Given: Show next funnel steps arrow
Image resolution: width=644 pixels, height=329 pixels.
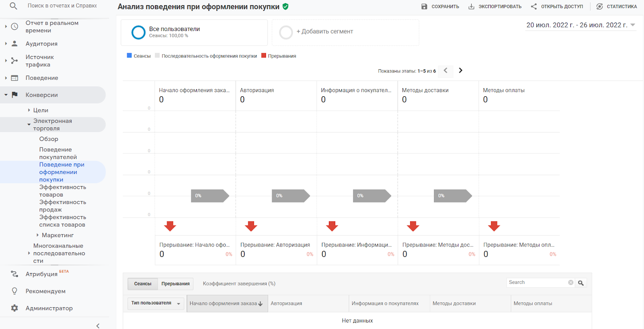Looking at the screenshot, I should tap(461, 70).
